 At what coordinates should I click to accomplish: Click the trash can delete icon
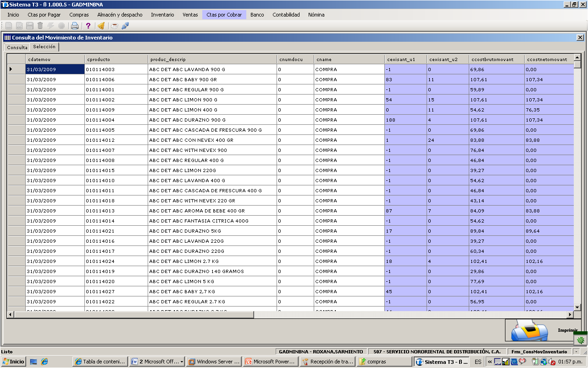[40, 26]
